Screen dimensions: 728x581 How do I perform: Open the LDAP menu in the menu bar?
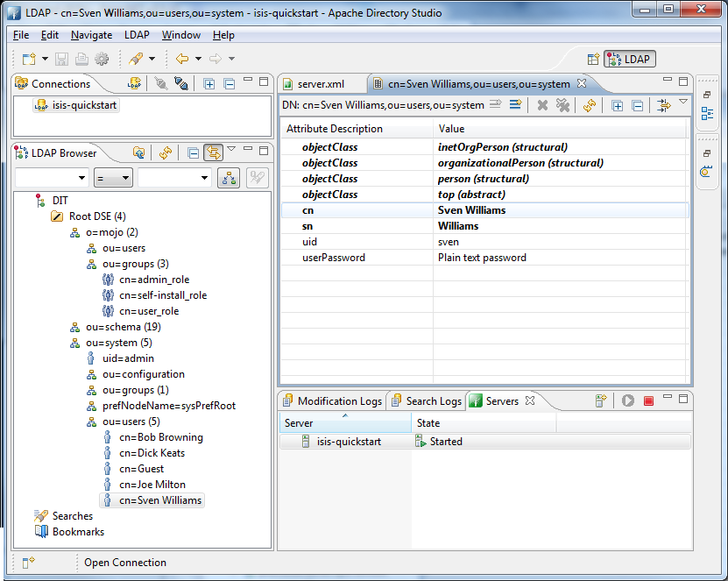136,35
